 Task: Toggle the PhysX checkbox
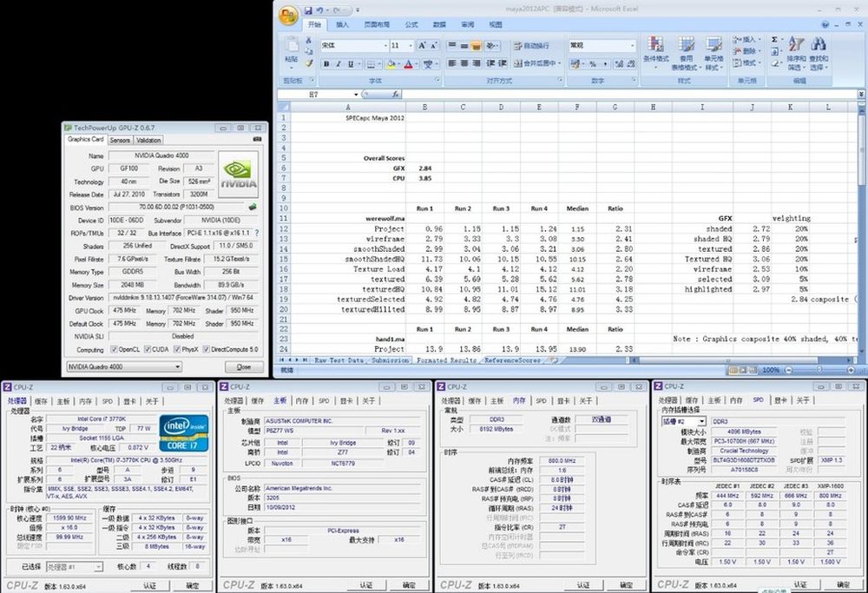click(x=177, y=349)
